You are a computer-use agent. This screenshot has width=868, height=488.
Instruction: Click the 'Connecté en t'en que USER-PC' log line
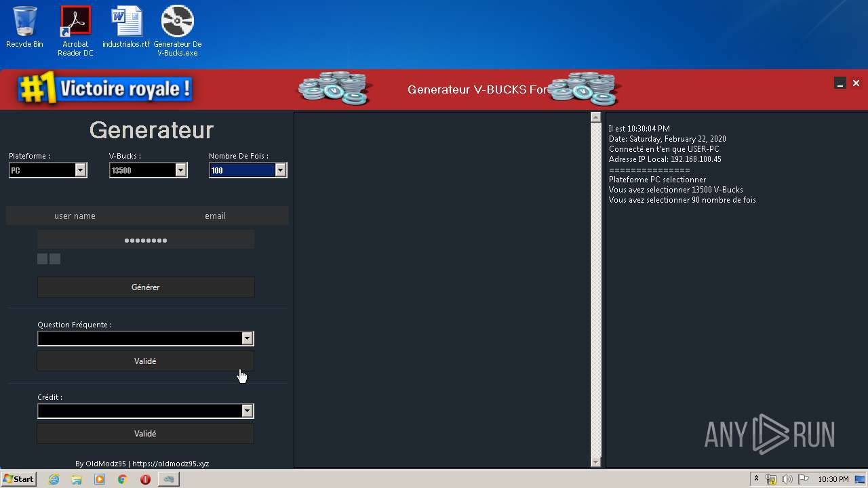(x=664, y=149)
